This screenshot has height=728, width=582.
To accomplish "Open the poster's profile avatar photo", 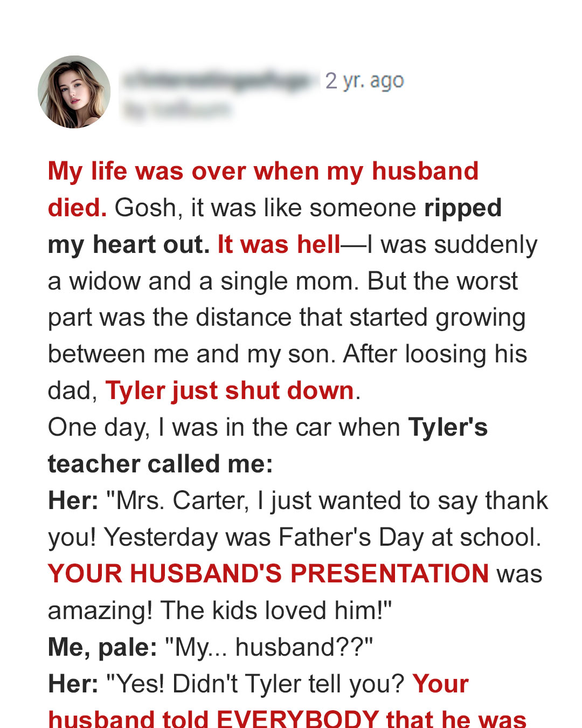I will point(74,92).
